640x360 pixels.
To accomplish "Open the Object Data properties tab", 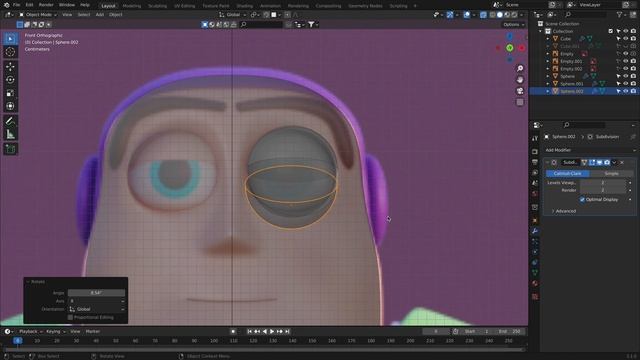I will click(x=535, y=273).
